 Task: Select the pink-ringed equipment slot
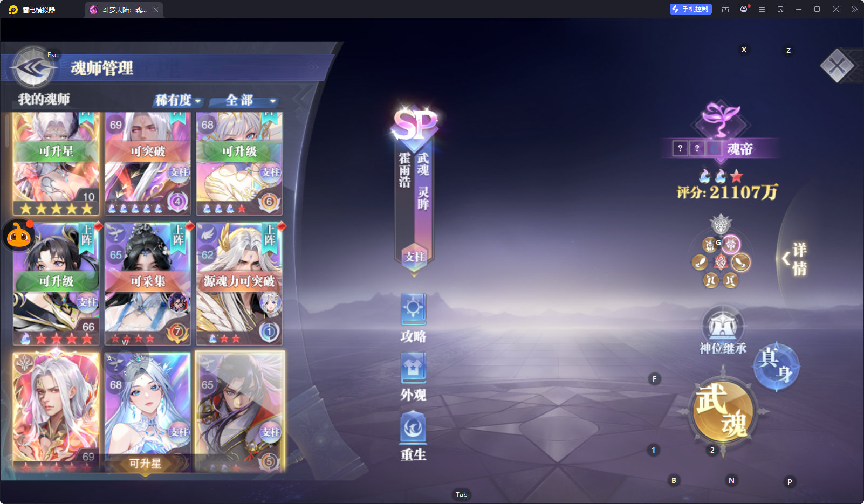pyautogui.click(x=731, y=245)
